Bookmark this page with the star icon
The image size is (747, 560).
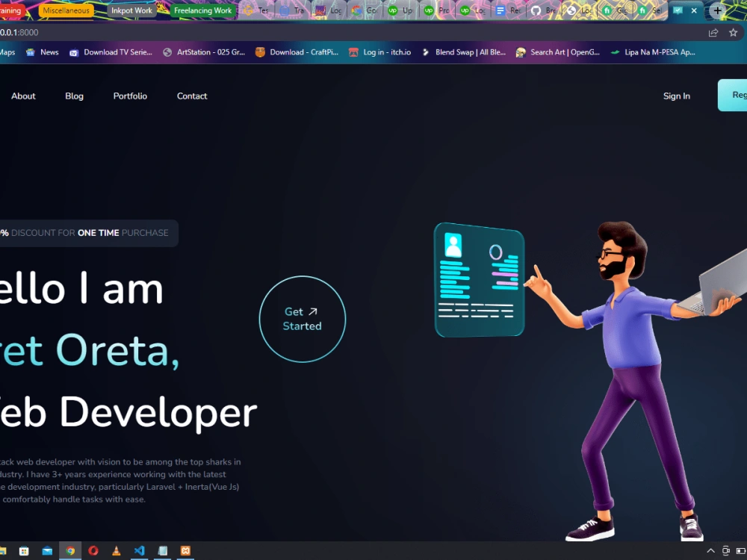[x=734, y=32]
